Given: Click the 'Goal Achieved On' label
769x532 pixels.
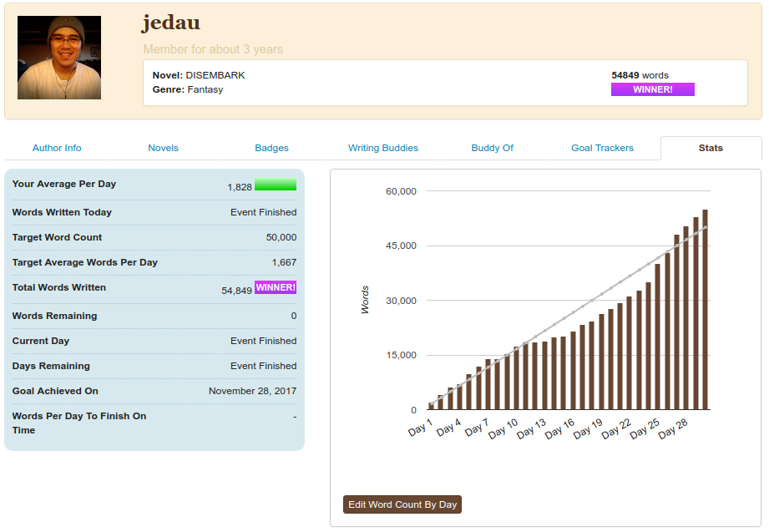Looking at the screenshot, I should [55, 391].
